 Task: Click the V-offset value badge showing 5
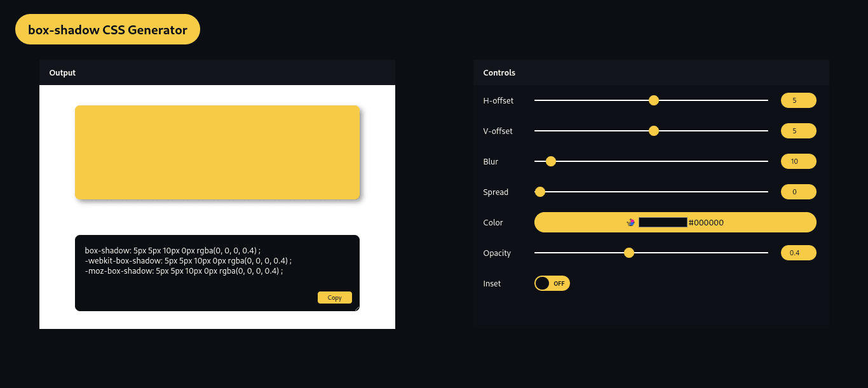tap(798, 131)
